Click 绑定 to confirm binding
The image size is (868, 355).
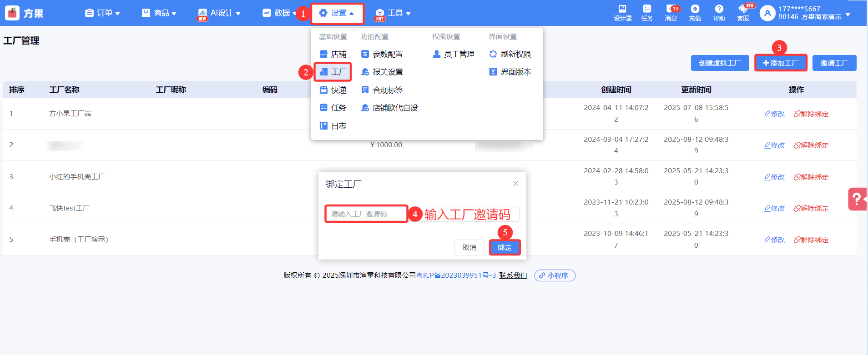click(x=505, y=248)
